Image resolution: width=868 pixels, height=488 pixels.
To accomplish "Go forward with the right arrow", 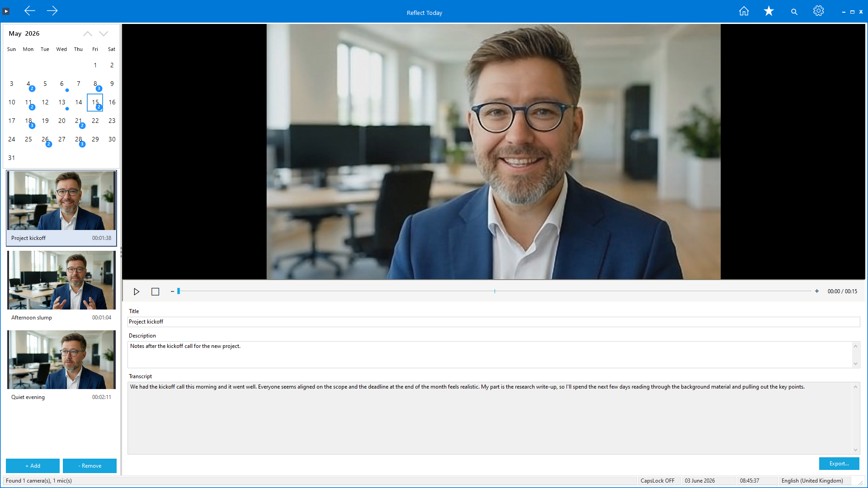I will [52, 11].
